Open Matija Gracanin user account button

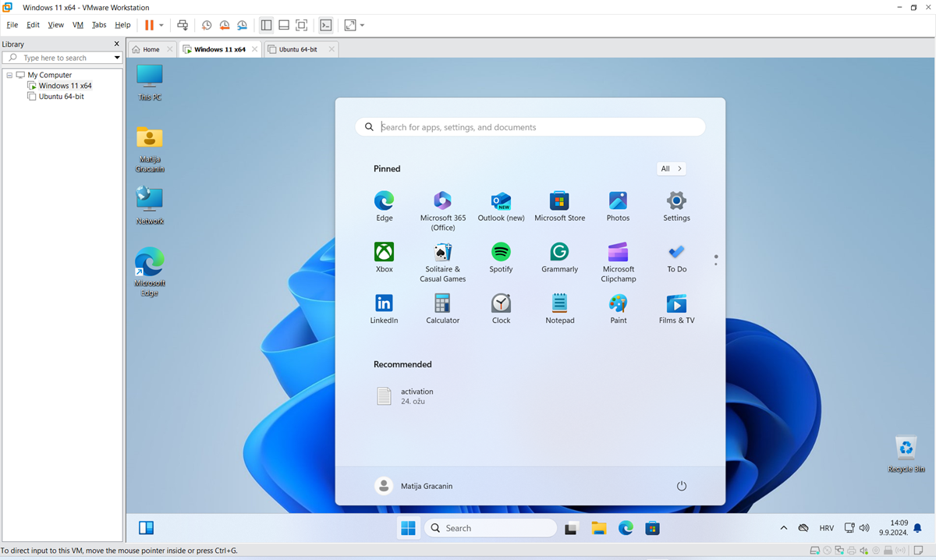[x=413, y=486]
